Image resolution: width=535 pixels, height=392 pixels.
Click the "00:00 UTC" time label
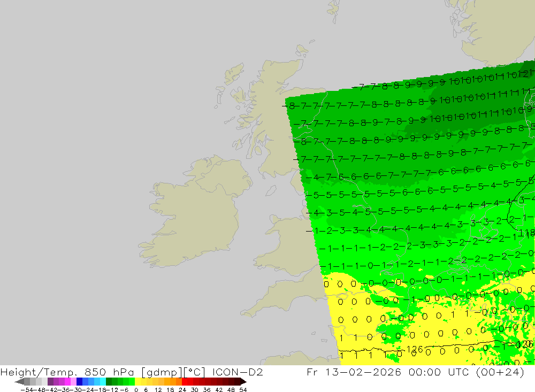click(x=439, y=372)
